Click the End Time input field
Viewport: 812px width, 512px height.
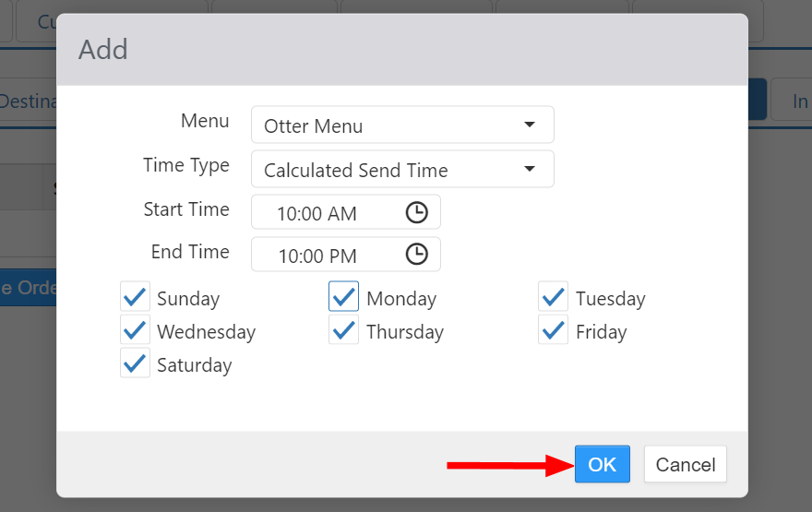click(323, 256)
